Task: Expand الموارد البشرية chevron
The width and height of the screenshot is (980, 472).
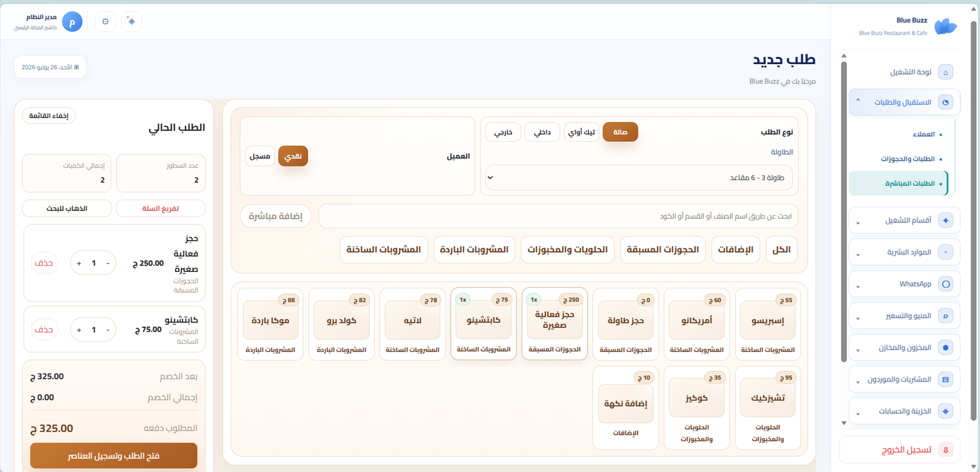Action: (858, 254)
